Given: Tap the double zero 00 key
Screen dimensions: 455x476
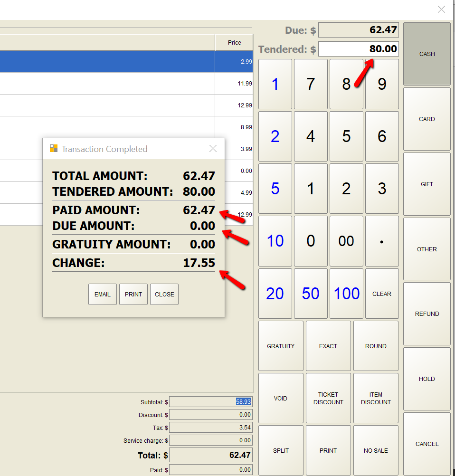Looking at the screenshot, I should pyautogui.click(x=346, y=241).
